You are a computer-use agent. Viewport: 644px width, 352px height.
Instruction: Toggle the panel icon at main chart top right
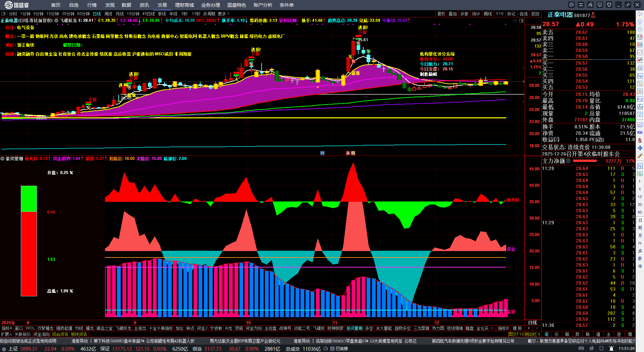(x=521, y=20)
